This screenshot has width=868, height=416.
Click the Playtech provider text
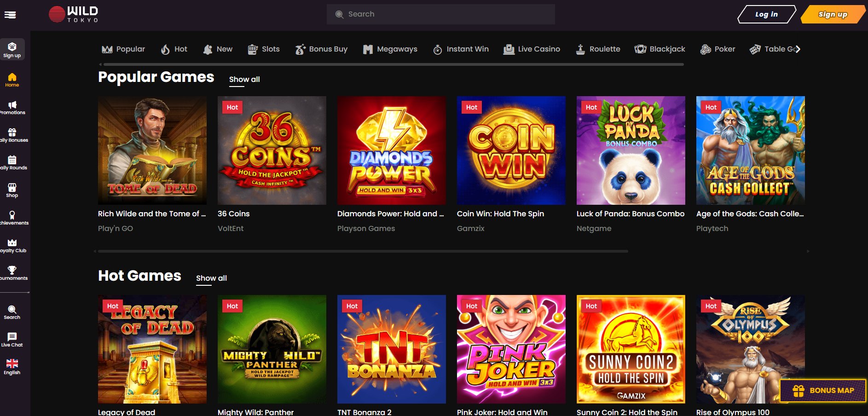[712, 228]
